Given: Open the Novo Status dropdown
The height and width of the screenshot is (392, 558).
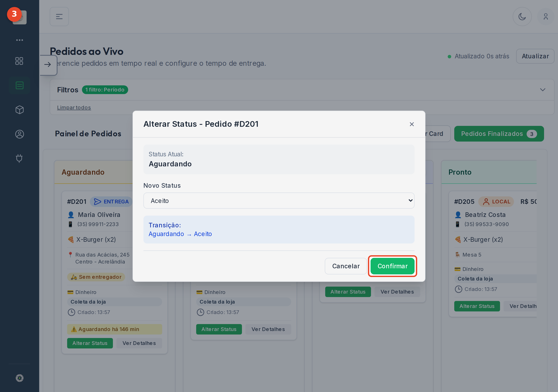Looking at the screenshot, I should click(x=279, y=201).
